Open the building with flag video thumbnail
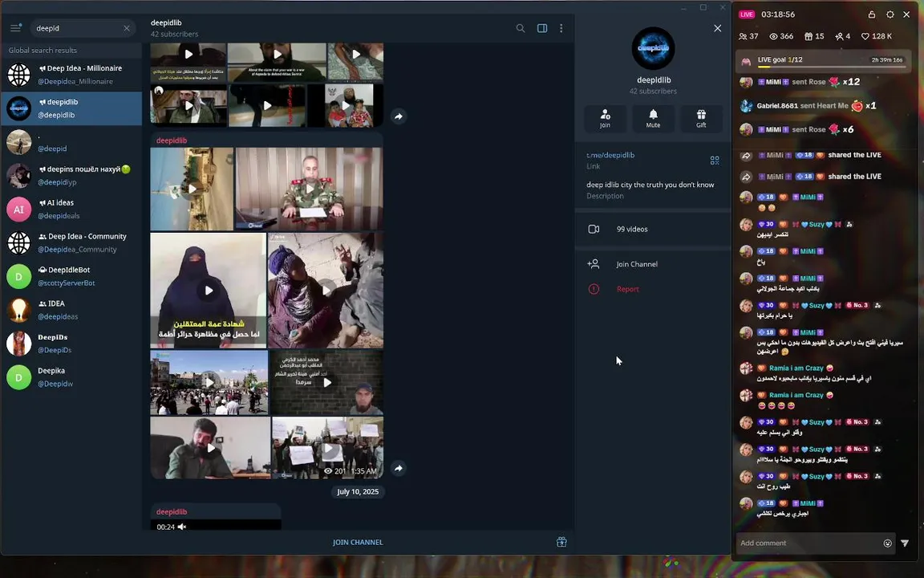 192,189
